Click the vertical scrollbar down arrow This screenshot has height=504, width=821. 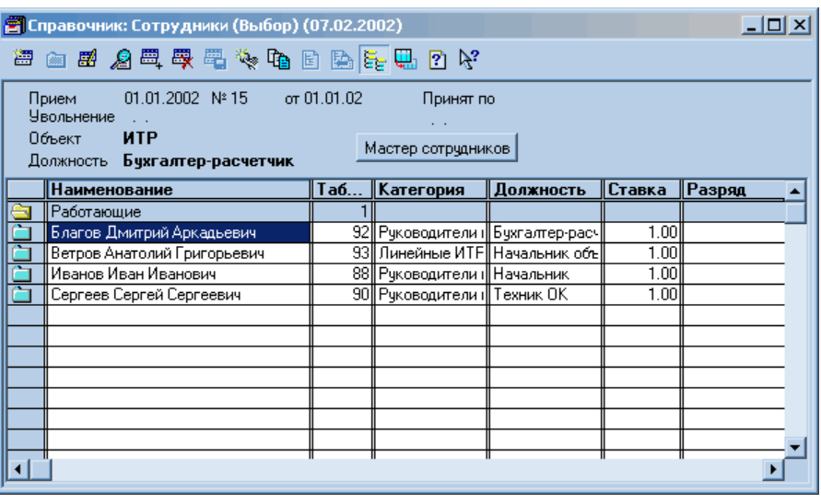pos(795,448)
